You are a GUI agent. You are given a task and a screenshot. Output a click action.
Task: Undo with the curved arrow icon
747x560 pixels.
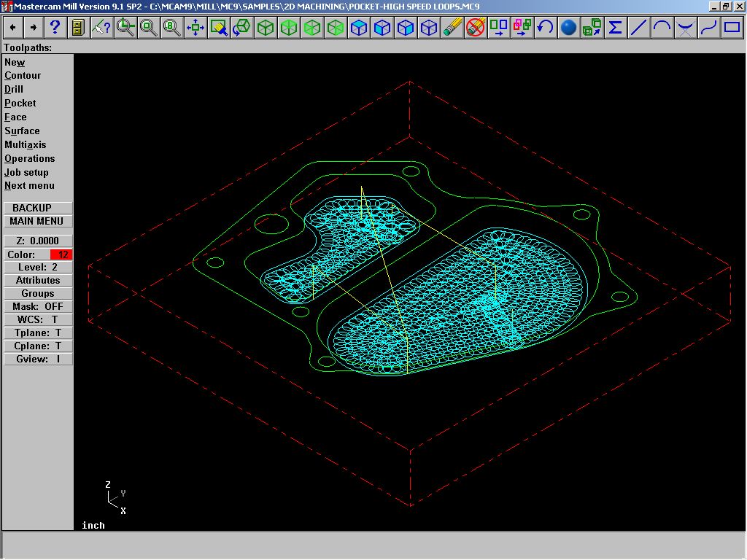click(546, 28)
